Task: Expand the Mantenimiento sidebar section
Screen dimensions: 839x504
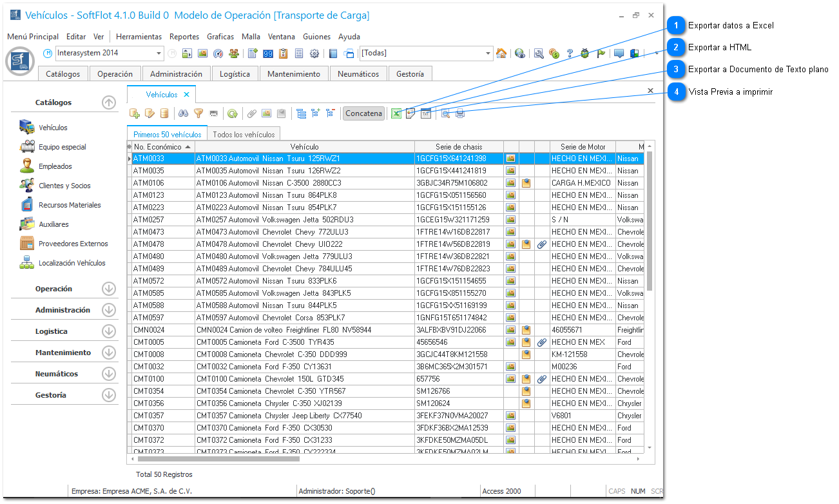Action: [x=109, y=353]
